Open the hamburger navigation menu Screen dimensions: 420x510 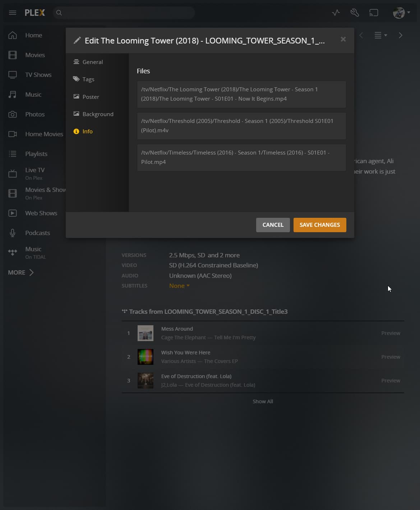13,13
